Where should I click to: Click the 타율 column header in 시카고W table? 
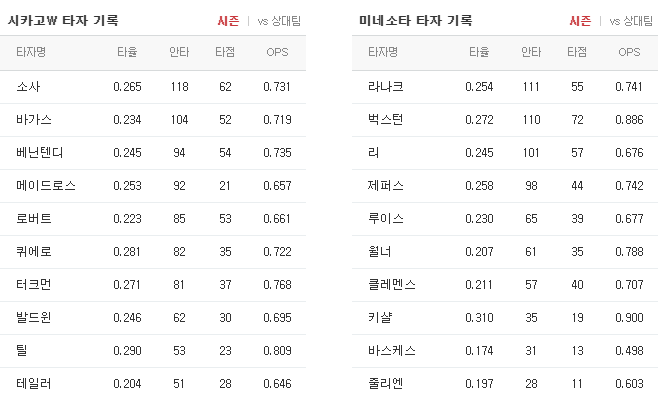pos(127,52)
